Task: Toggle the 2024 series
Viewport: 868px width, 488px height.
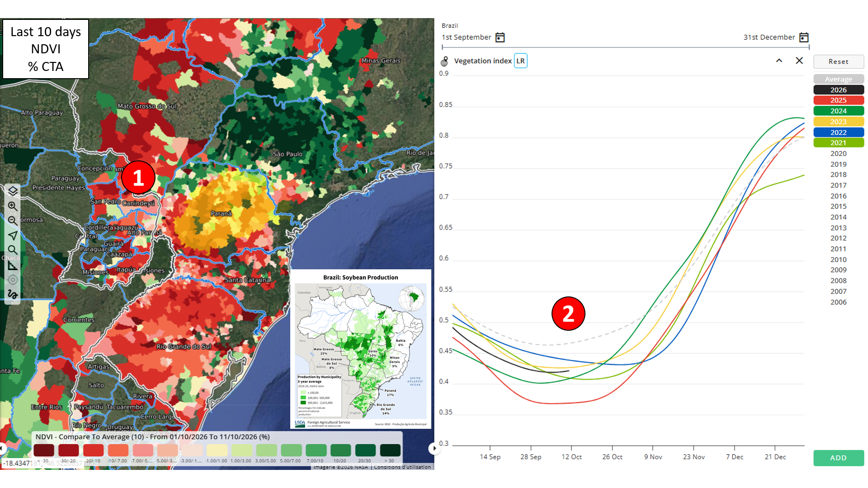Action: tap(839, 111)
